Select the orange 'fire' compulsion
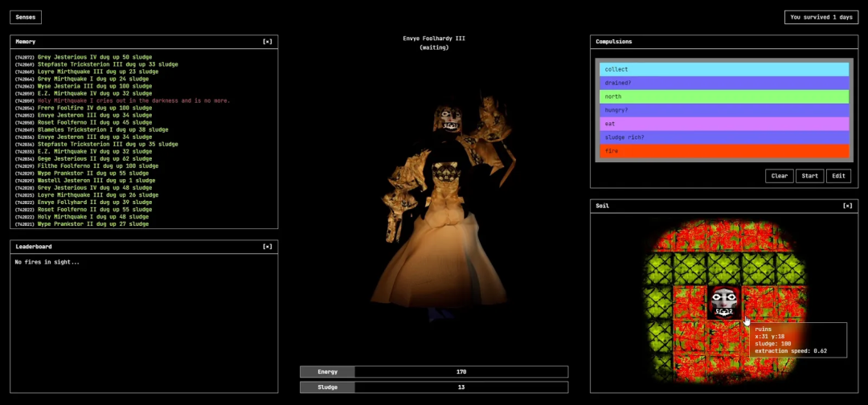 tap(724, 151)
